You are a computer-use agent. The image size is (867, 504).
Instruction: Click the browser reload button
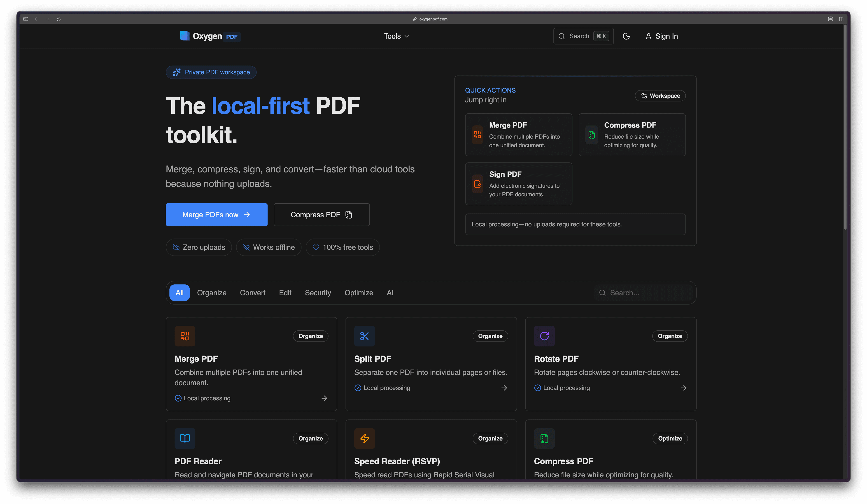(58, 19)
